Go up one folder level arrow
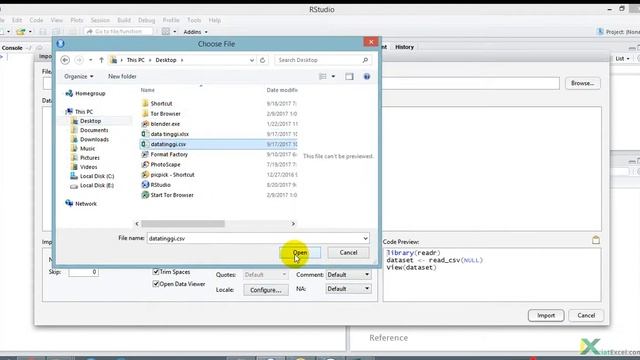 pos(101,60)
